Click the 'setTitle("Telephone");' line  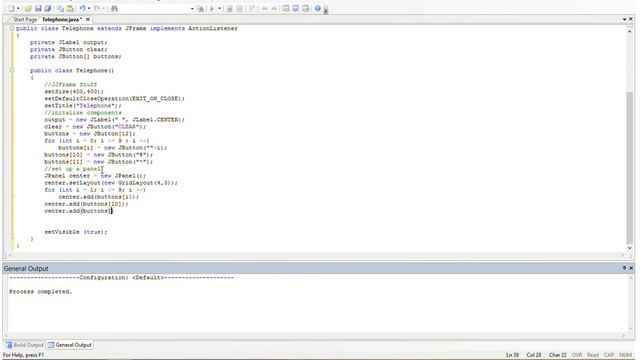coord(83,106)
